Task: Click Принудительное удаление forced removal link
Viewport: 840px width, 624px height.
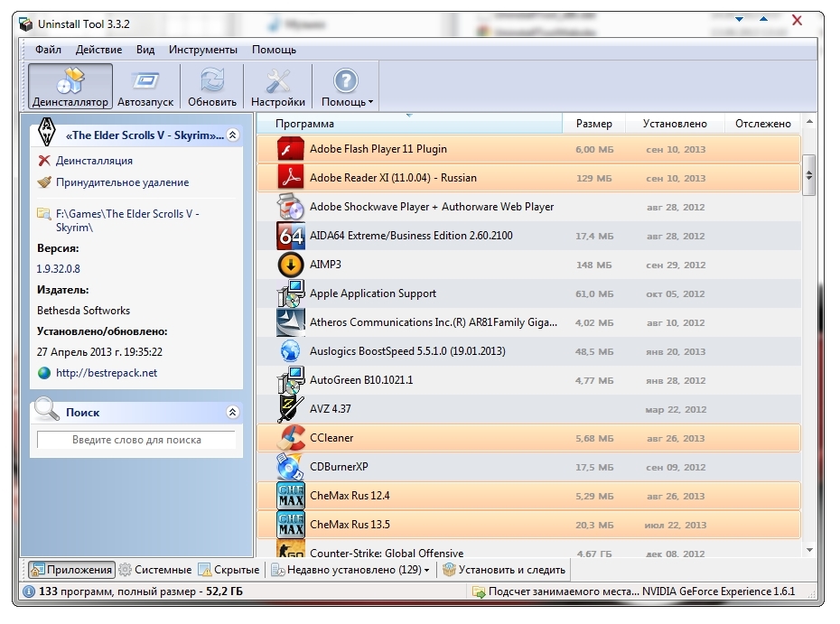Action: pos(123,182)
